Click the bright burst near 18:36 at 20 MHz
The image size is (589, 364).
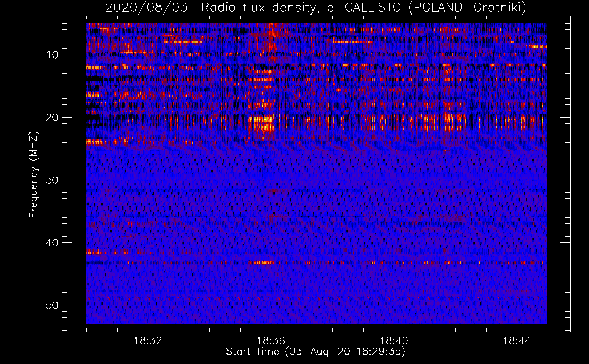(x=263, y=124)
